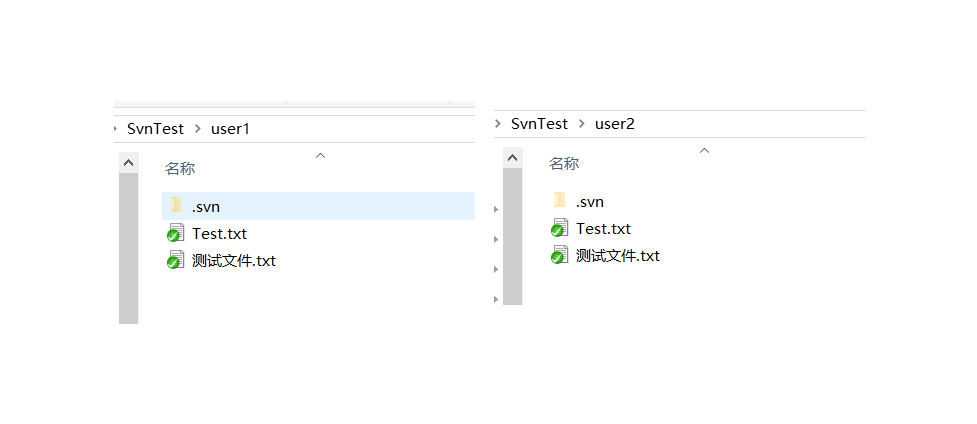
Task: Click 测试文件.txt name in user1 window
Action: point(234,261)
